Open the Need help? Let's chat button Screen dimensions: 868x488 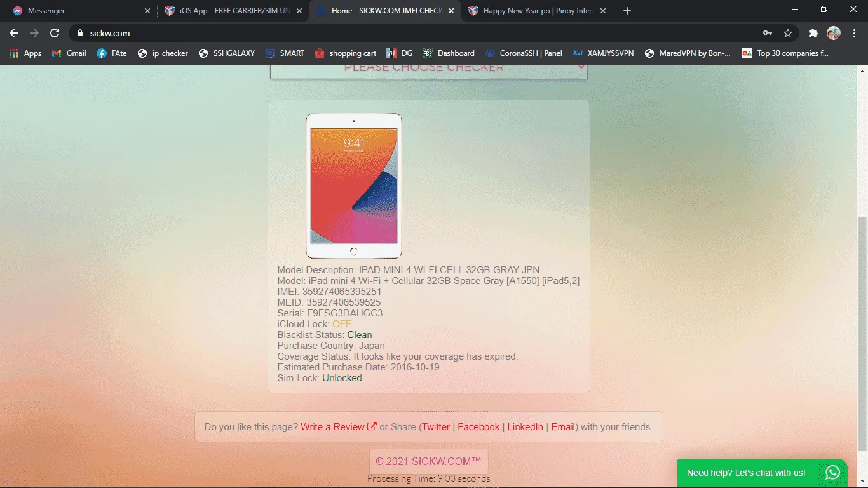point(762,473)
